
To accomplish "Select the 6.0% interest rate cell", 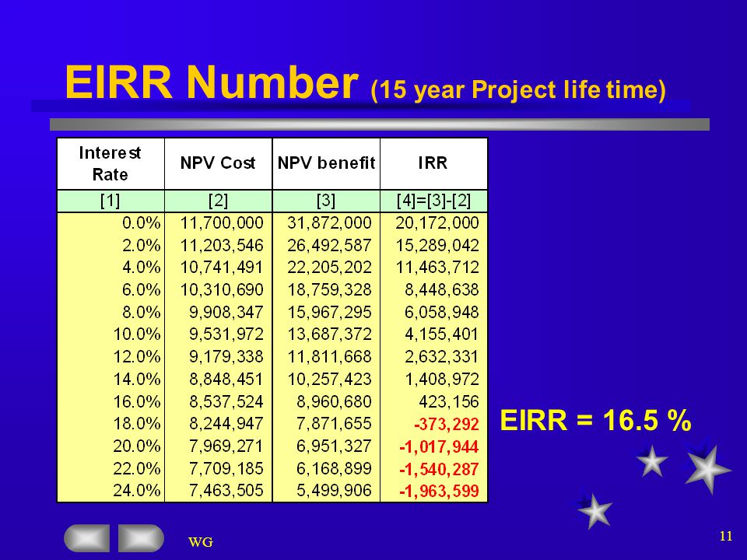I will point(141,289).
